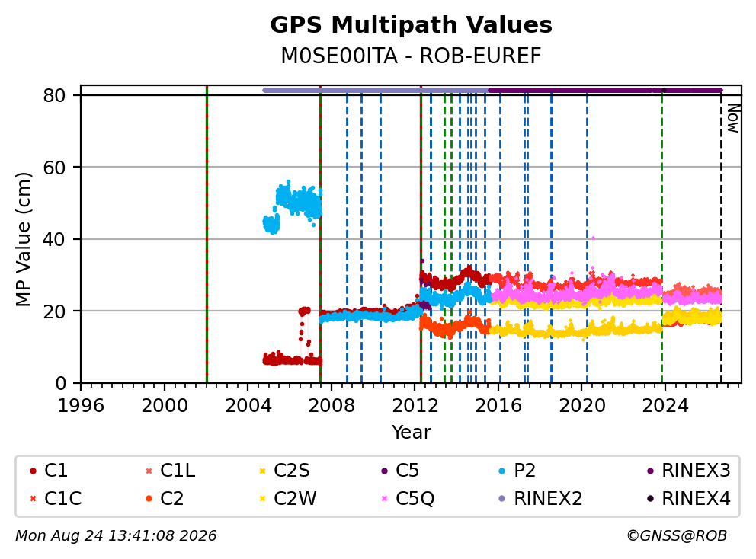This screenshot has height=559, width=756.
Task: Click the P2 blue legend dot
Action: click(x=502, y=471)
